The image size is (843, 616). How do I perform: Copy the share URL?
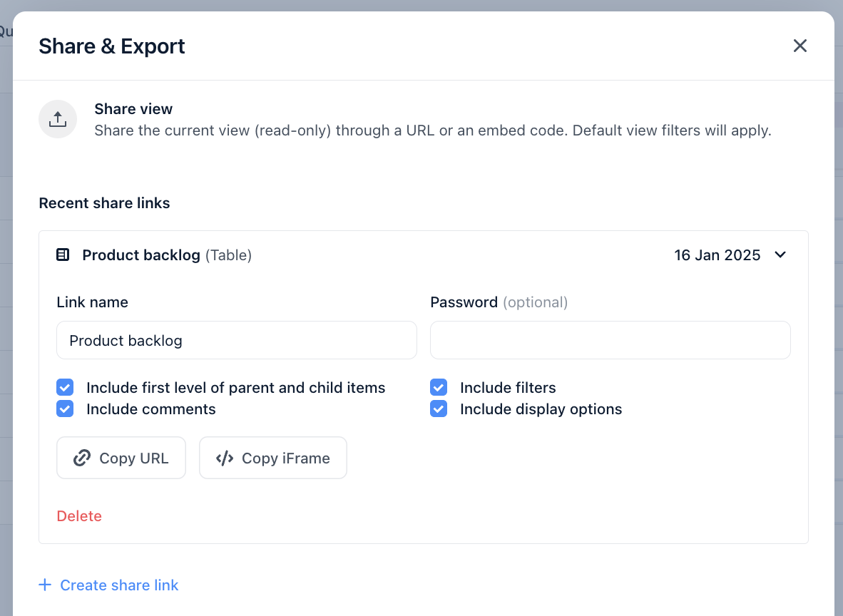[x=121, y=458]
